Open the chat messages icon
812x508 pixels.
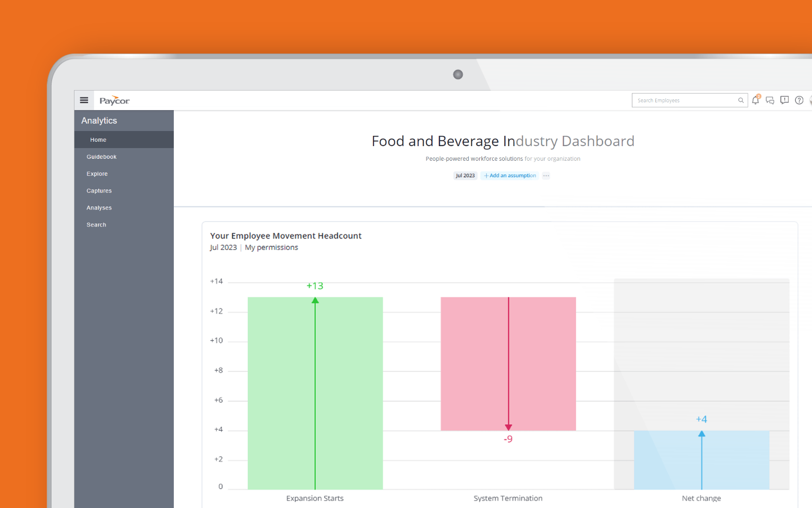pos(770,100)
